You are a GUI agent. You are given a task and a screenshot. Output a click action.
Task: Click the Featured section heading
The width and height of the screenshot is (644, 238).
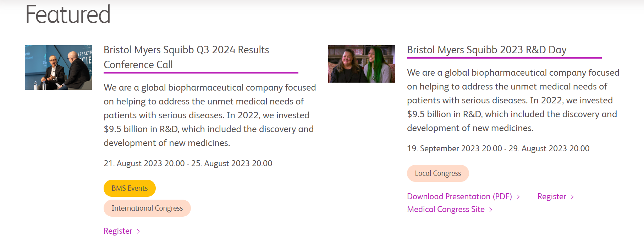coord(68,15)
